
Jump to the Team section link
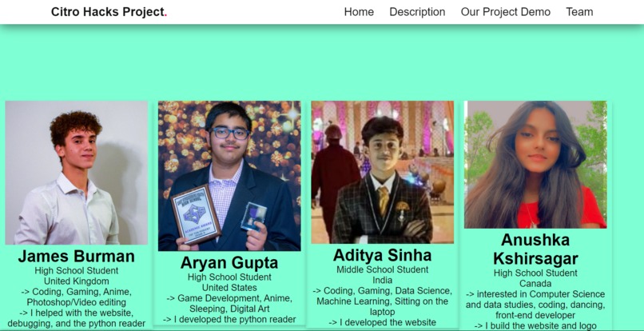(579, 12)
